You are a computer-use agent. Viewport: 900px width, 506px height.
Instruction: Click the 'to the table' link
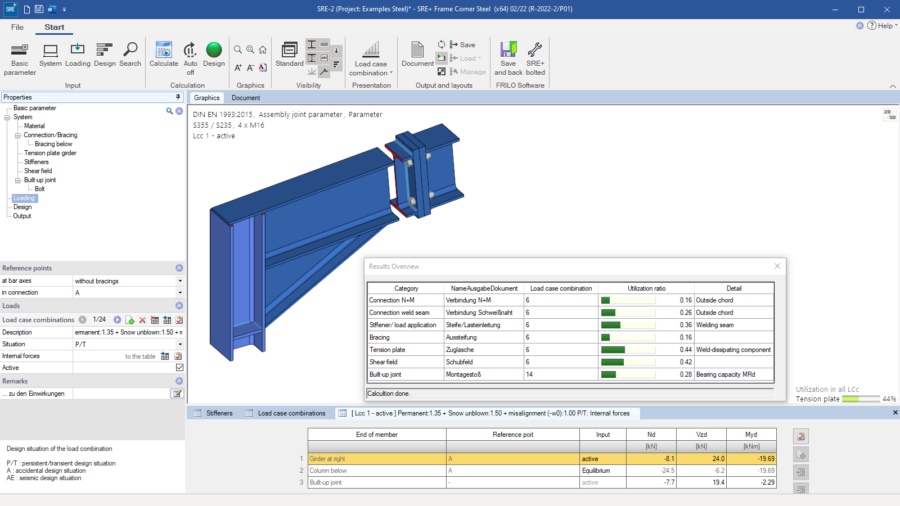coord(140,355)
